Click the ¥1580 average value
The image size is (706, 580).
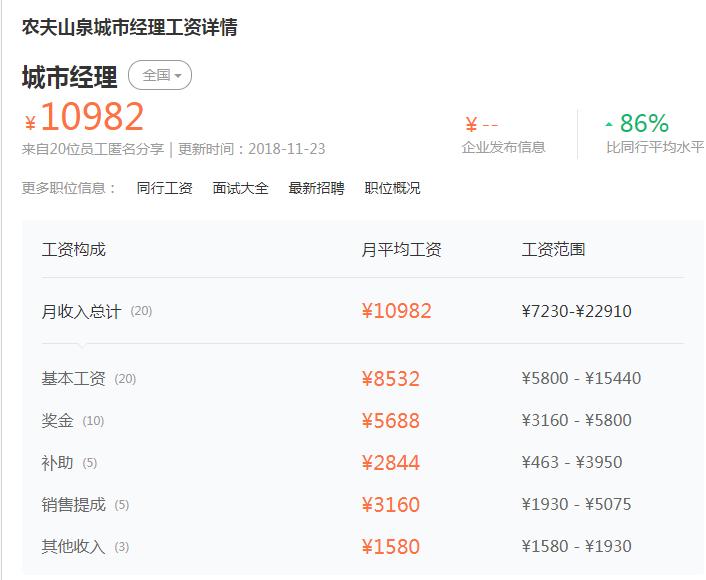click(x=390, y=547)
